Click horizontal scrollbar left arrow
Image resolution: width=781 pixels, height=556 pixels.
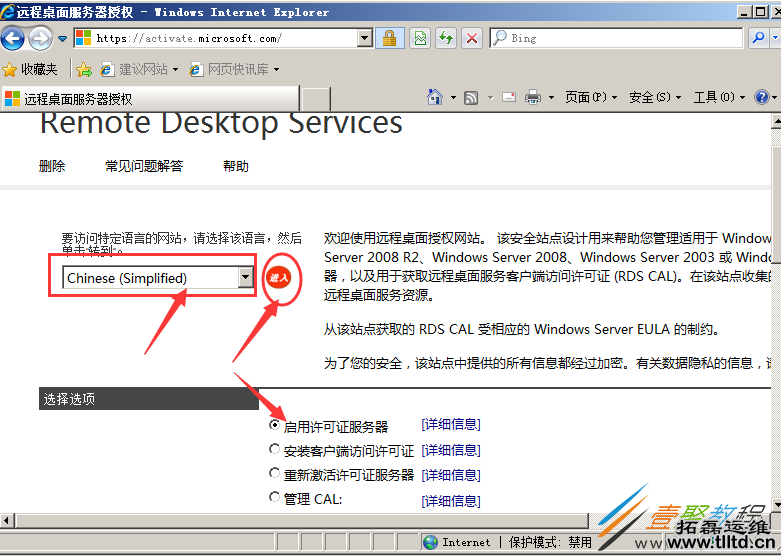pyautogui.click(x=7, y=521)
